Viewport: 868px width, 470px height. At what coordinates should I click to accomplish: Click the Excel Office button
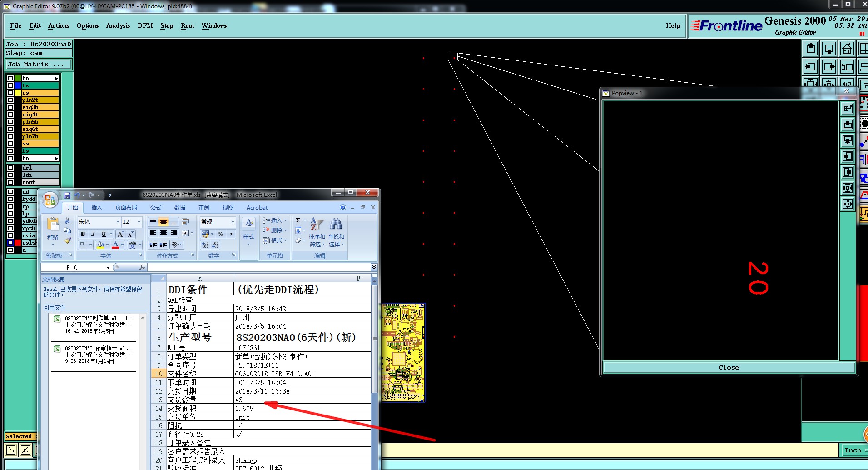[50, 199]
